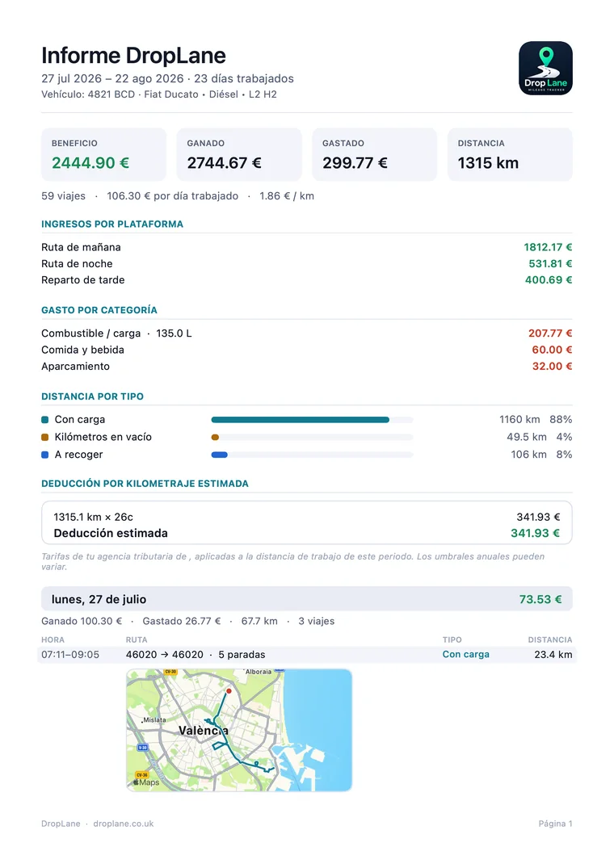Viewport: 614px width, 868px height.
Task: Click the Comida y bebida row label
Action: pos(82,350)
